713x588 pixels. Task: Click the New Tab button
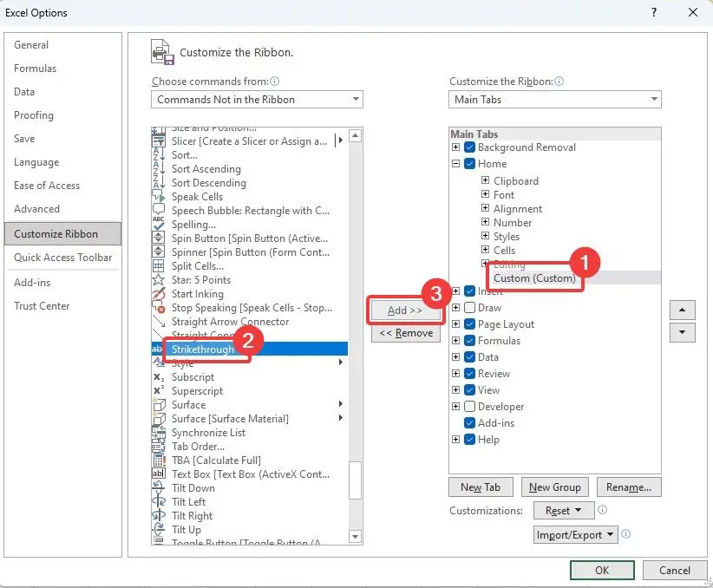(x=481, y=487)
